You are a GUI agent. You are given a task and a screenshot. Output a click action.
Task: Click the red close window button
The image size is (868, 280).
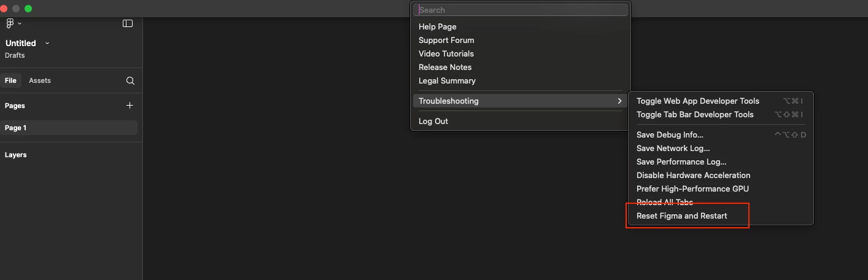click(4, 9)
